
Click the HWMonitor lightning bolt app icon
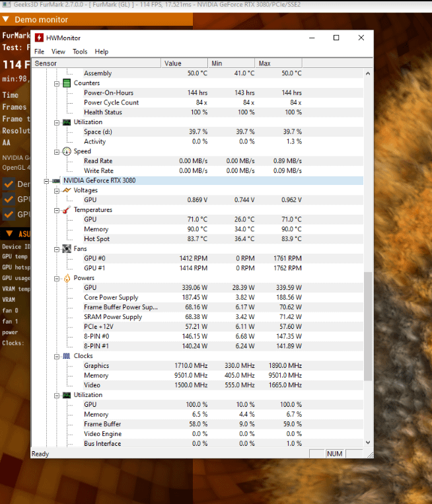[x=39, y=38]
